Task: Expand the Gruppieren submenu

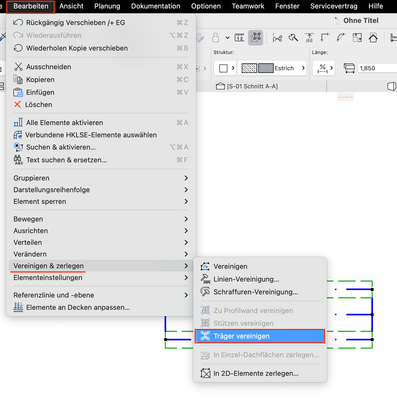Action: 100,178
